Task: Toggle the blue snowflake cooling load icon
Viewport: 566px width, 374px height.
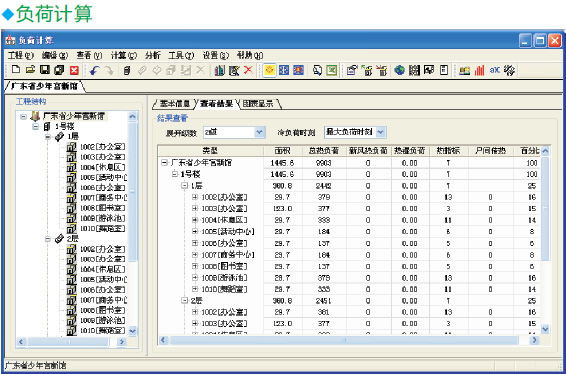Action: coord(284,70)
